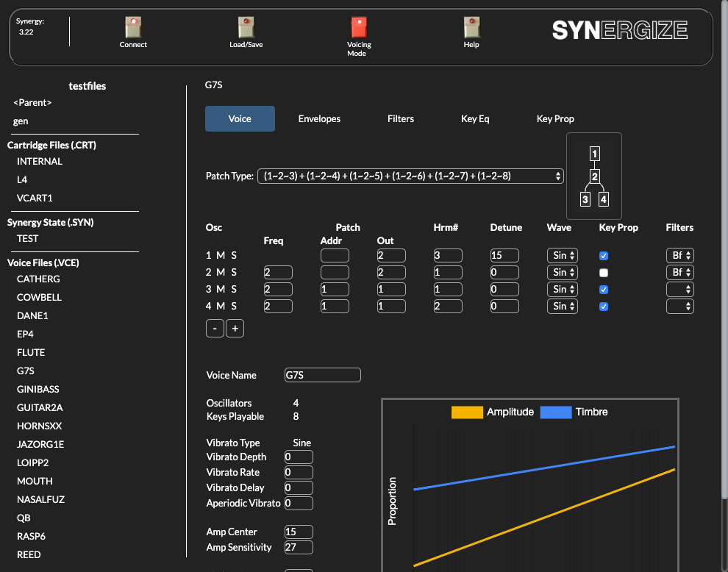Image resolution: width=728 pixels, height=572 pixels.
Task: Load the FLUTE voice file
Action: click(x=31, y=352)
